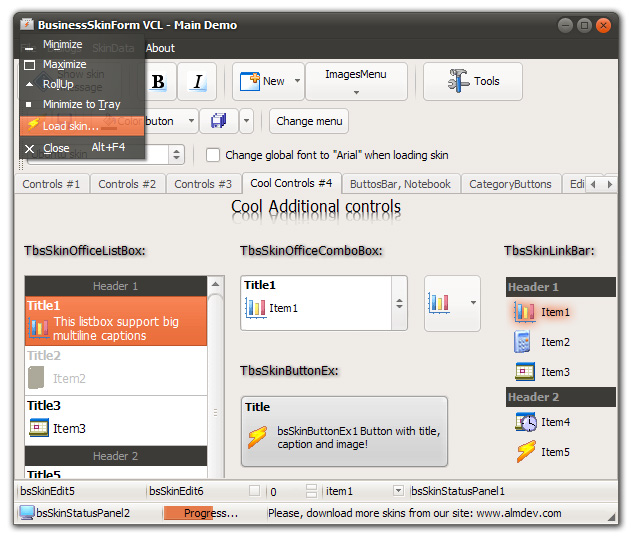Viewport: 634px width, 539px height.
Task: Click the gray icon beside Item2 in listbox
Action: click(36, 377)
